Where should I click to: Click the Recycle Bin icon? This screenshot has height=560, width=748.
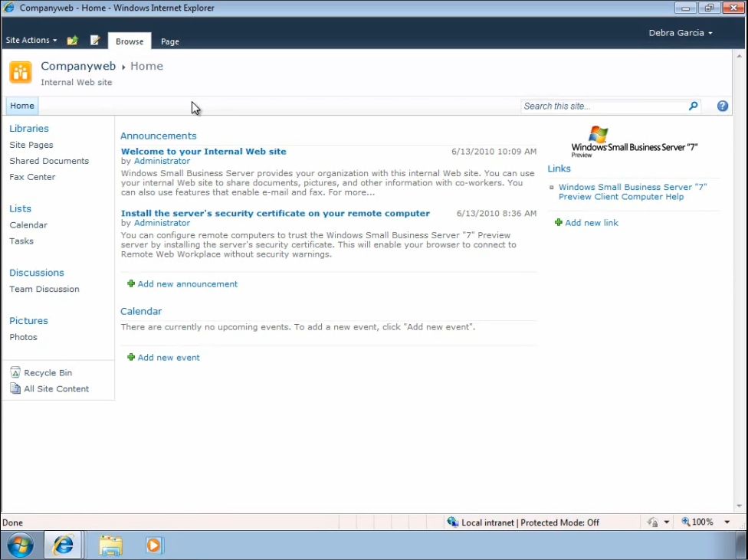click(15, 372)
